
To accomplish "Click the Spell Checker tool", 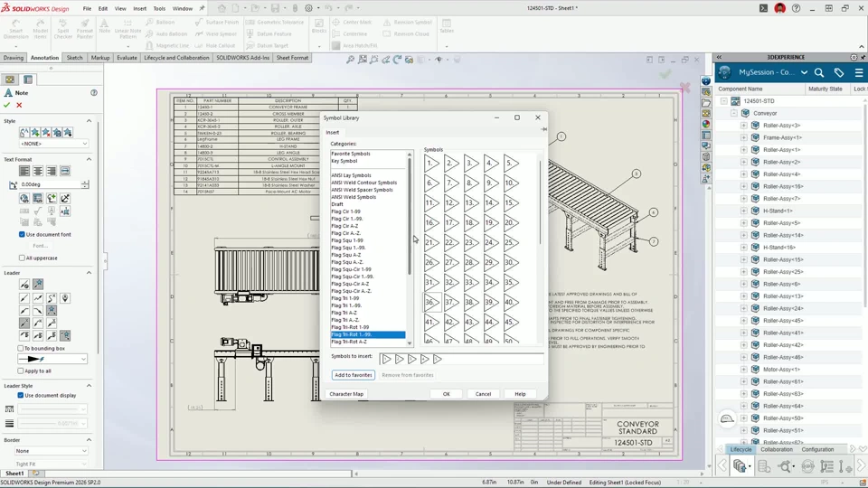I will [62, 29].
